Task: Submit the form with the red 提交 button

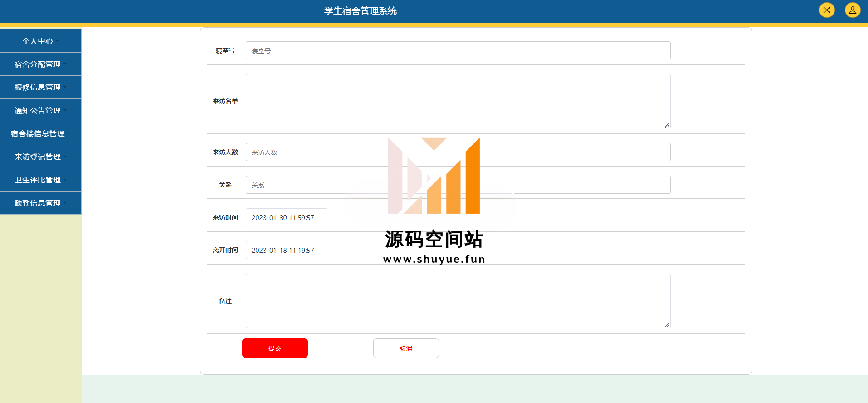Action: click(x=275, y=348)
